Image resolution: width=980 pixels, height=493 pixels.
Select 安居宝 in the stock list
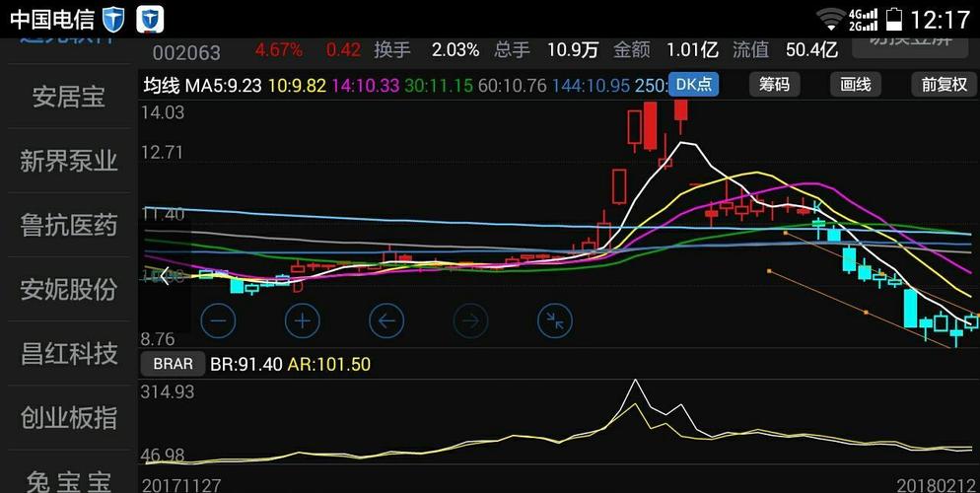(69, 97)
